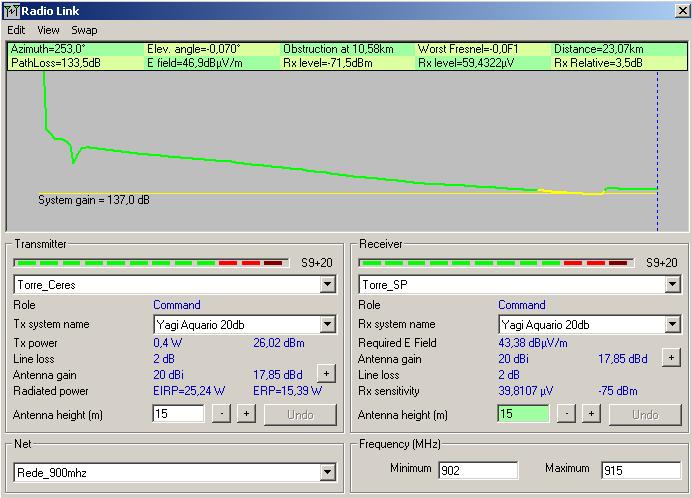Decrease receiver antenna height with minus button
The image size is (692, 498).
pos(567,414)
